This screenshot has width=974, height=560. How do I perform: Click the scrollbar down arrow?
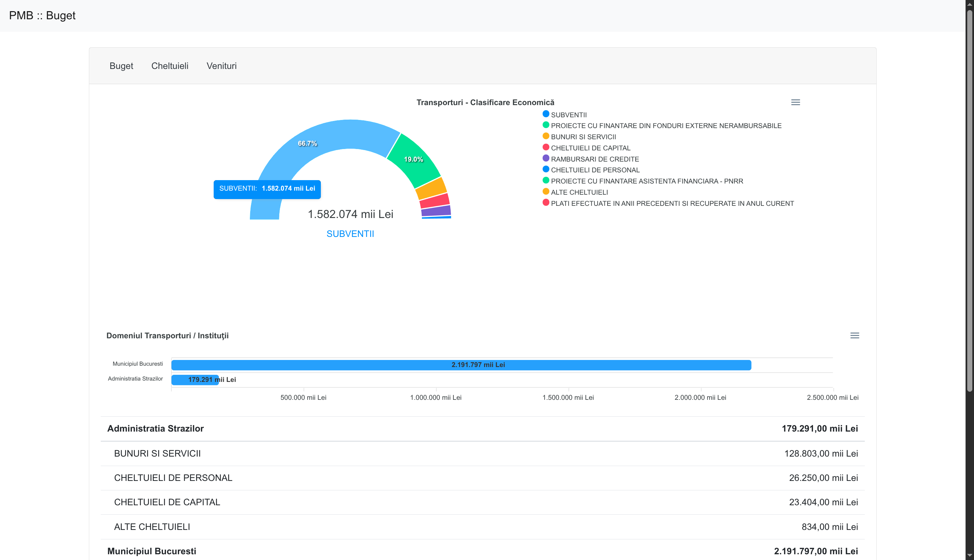tap(969, 555)
